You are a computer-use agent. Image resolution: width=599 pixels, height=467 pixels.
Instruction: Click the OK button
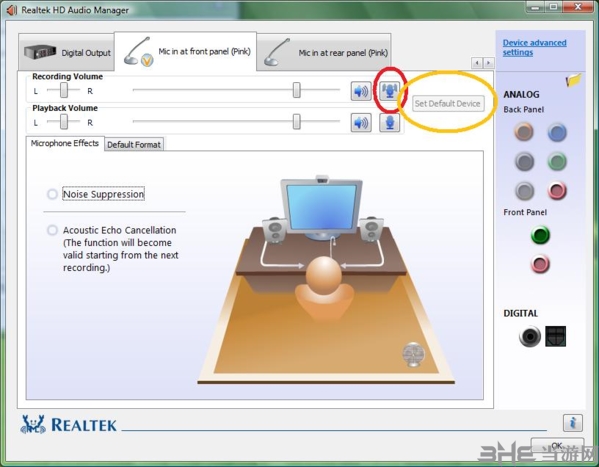click(557, 446)
